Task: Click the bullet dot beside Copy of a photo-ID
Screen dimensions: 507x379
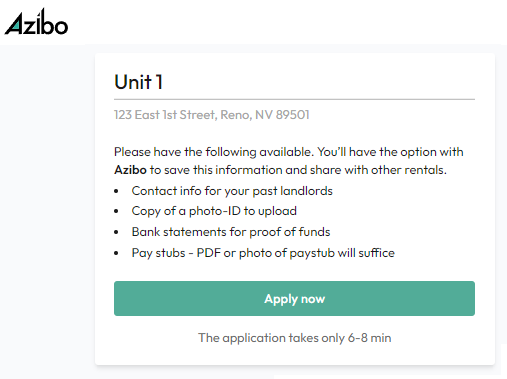Action: tap(116, 211)
